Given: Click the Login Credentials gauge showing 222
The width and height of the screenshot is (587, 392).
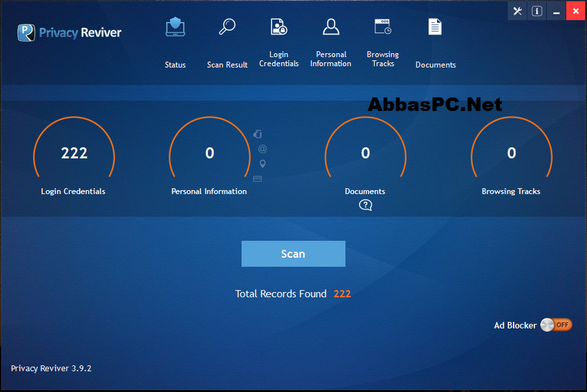Looking at the screenshot, I should [74, 148].
